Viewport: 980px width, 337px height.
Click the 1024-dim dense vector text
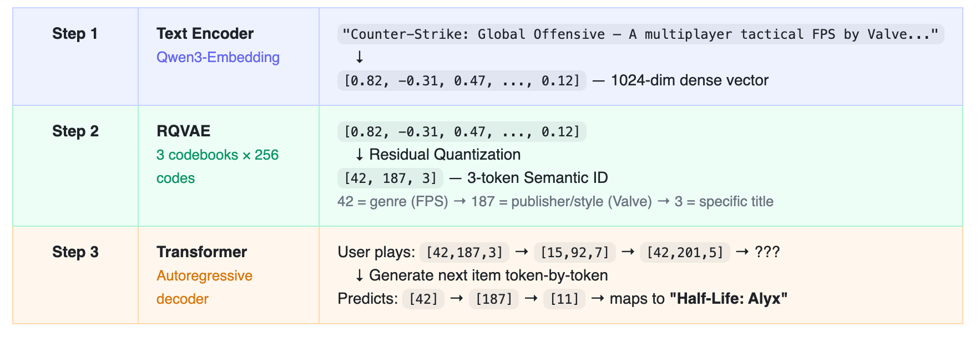tap(689, 80)
